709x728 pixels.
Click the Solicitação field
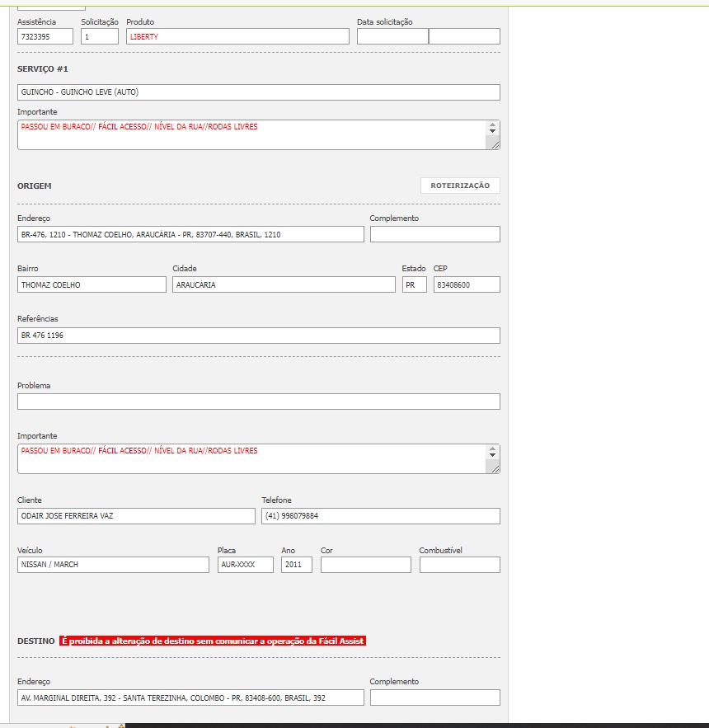pos(100,36)
